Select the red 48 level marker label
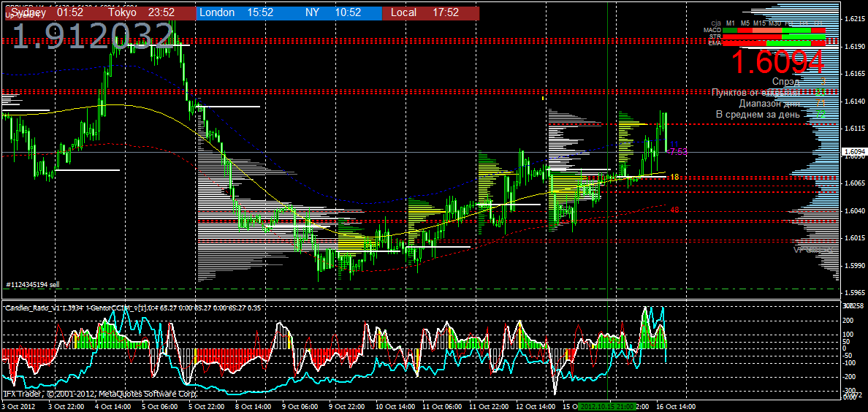This screenshot has height=412, width=868. pos(674,210)
